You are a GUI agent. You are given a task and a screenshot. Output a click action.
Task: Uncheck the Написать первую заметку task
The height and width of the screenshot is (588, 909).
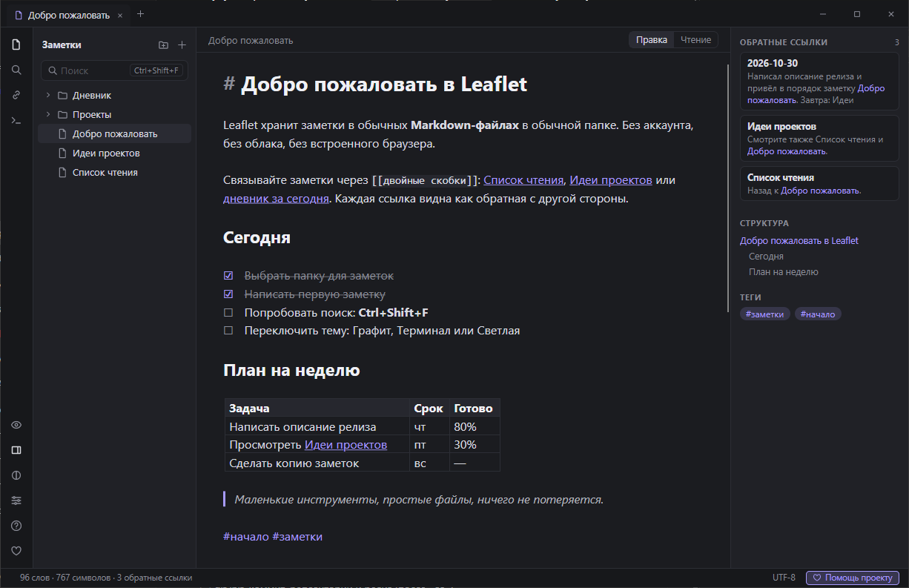tap(228, 294)
